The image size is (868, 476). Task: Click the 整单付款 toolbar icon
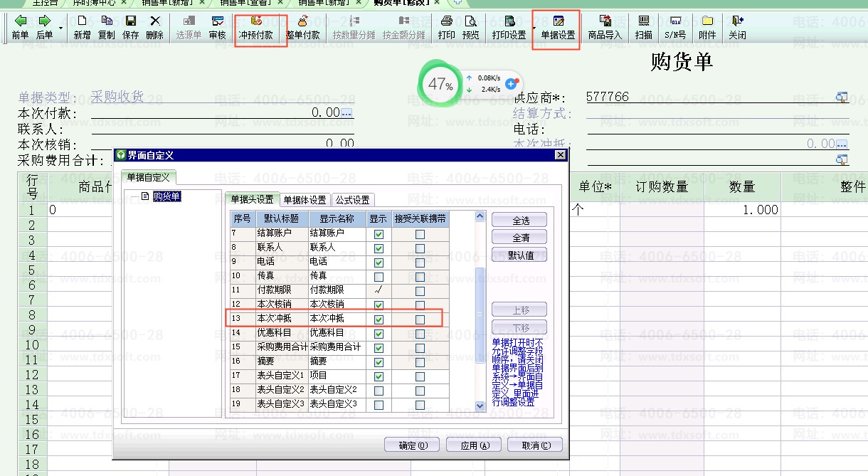(x=302, y=26)
